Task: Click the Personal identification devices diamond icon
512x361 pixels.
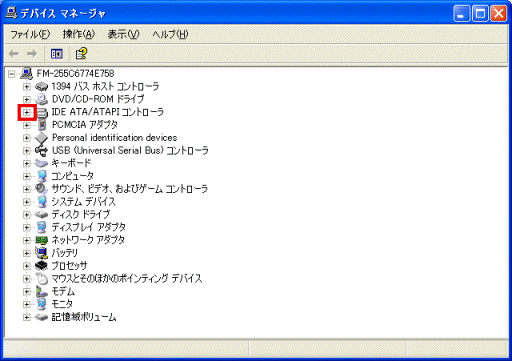Action: [x=41, y=138]
